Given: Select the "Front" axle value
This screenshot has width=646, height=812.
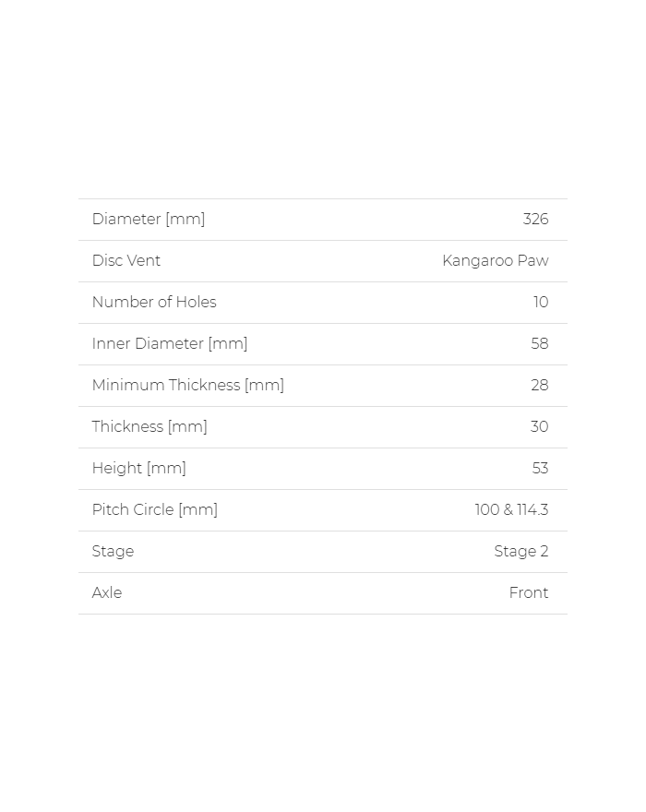Looking at the screenshot, I should tap(529, 593).
